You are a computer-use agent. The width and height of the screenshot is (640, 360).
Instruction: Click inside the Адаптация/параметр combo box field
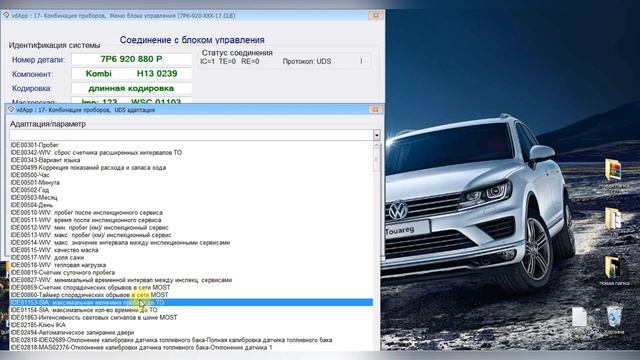(191, 135)
